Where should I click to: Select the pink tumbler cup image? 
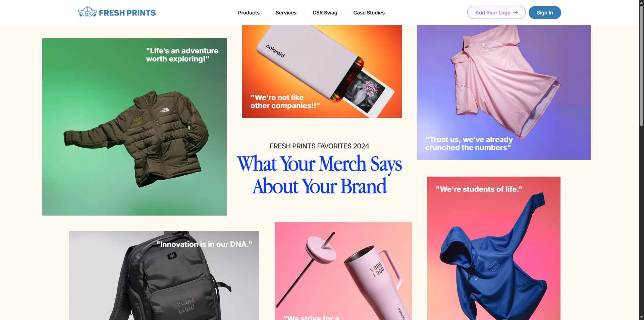click(x=343, y=271)
